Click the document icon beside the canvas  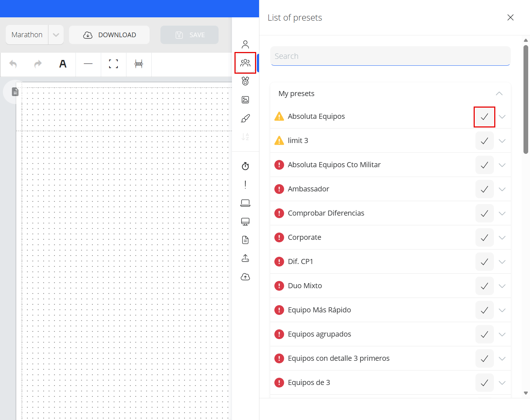tap(15, 92)
